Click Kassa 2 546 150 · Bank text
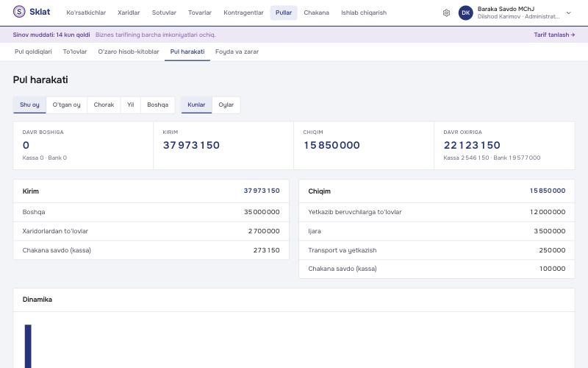The image size is (588, 368). (x=492, y=158)
